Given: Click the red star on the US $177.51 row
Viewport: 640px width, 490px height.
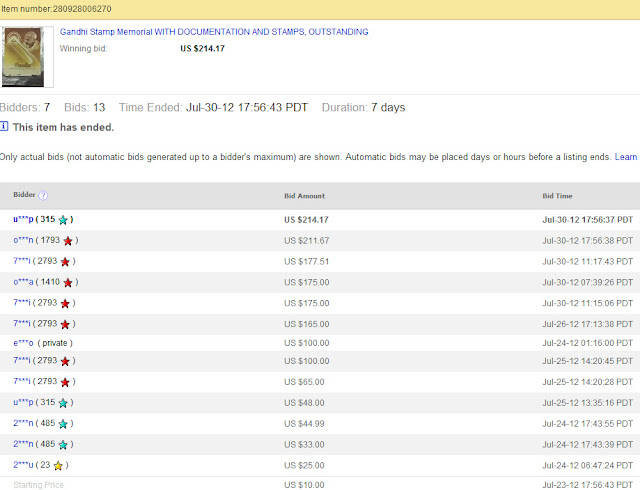Looking at the screenshot, I should (x=65, y=262).
